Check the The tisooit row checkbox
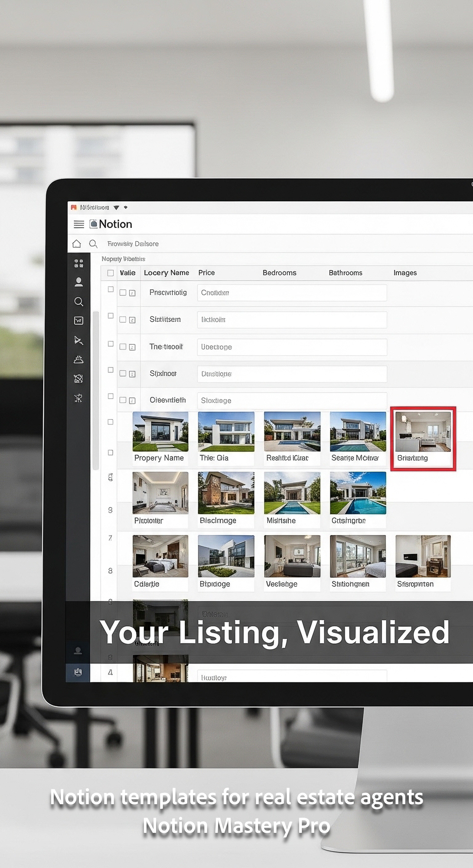473x868 pixels. (123, 347)
